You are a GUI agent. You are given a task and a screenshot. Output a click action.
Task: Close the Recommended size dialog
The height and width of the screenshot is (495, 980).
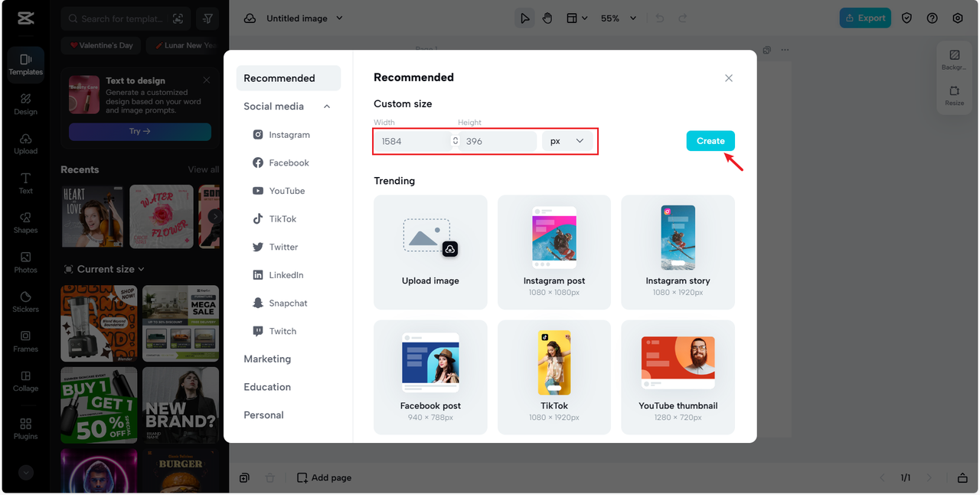pyautogui.click(x=729, y=78)
